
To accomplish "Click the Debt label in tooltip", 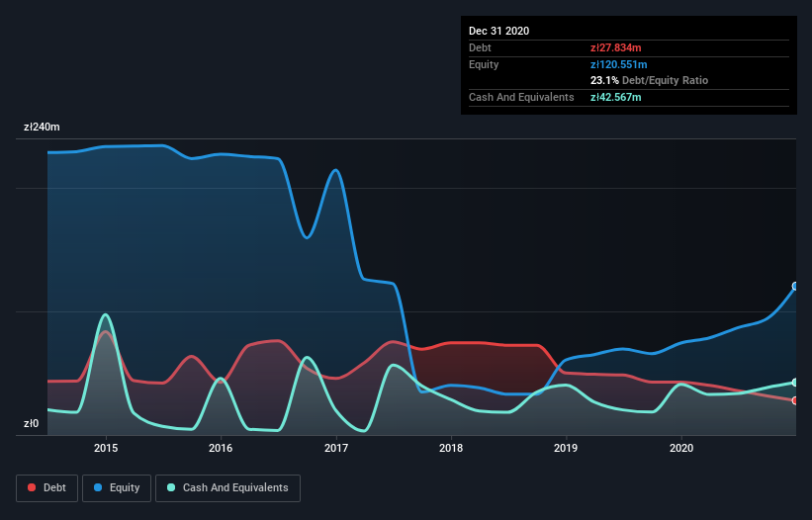I will click(x=480, y=47).
